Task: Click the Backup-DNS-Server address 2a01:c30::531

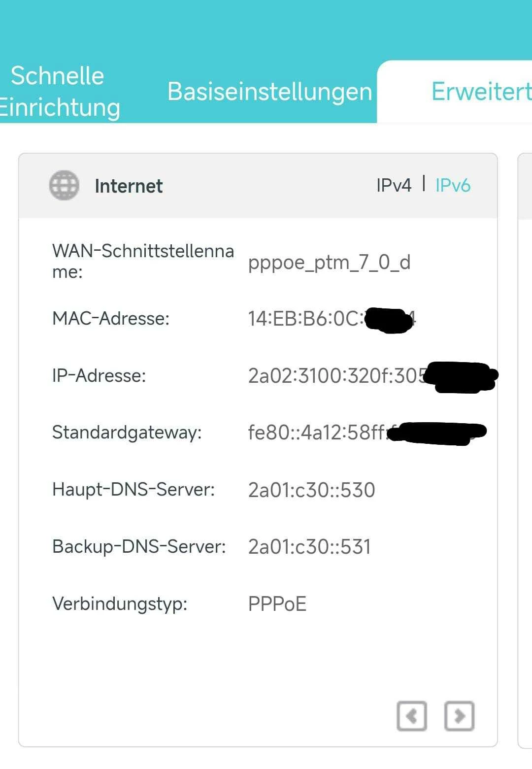Action: [x=309, y=547]
